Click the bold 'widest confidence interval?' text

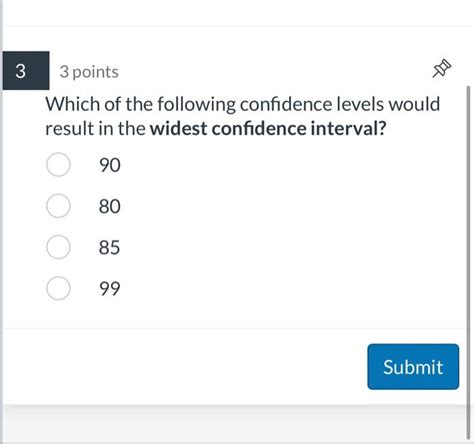(268, 129)
